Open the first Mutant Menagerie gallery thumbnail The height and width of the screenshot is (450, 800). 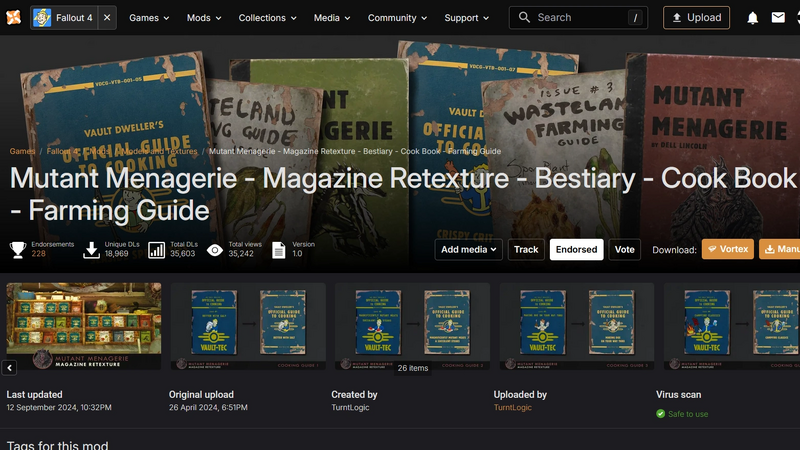[x=84, y=326]
